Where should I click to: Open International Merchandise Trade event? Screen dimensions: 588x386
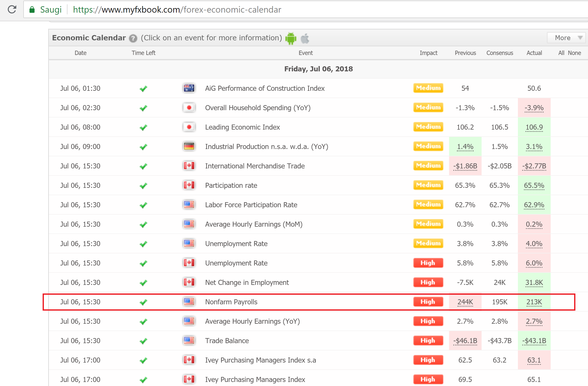pos(255,166)
